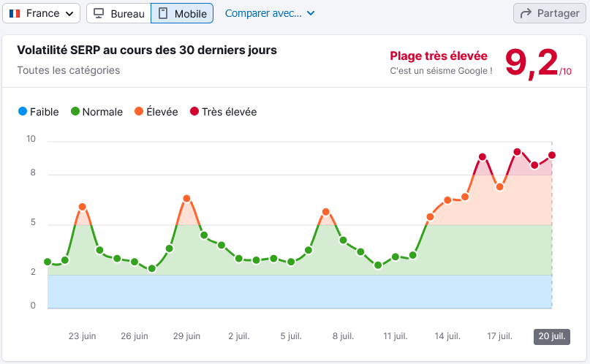Screen dimensions: 590x364
Task: Click the 26 juin axis label
Action: [x=135, y=336]
